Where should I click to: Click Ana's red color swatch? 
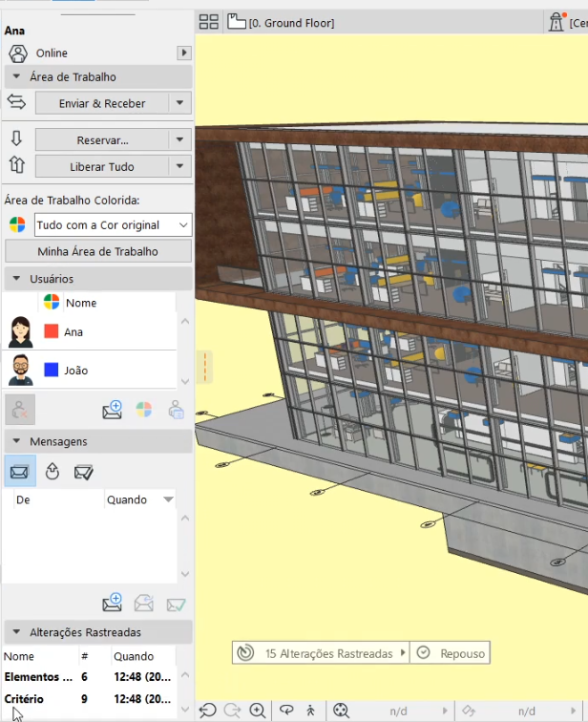52,331
